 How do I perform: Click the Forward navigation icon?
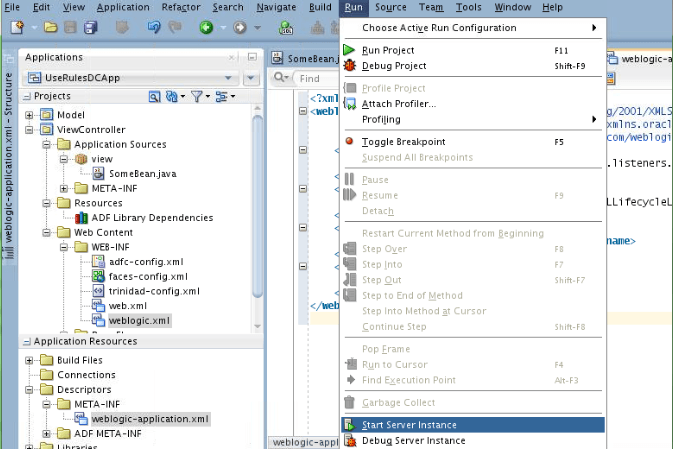coord(240,27)
